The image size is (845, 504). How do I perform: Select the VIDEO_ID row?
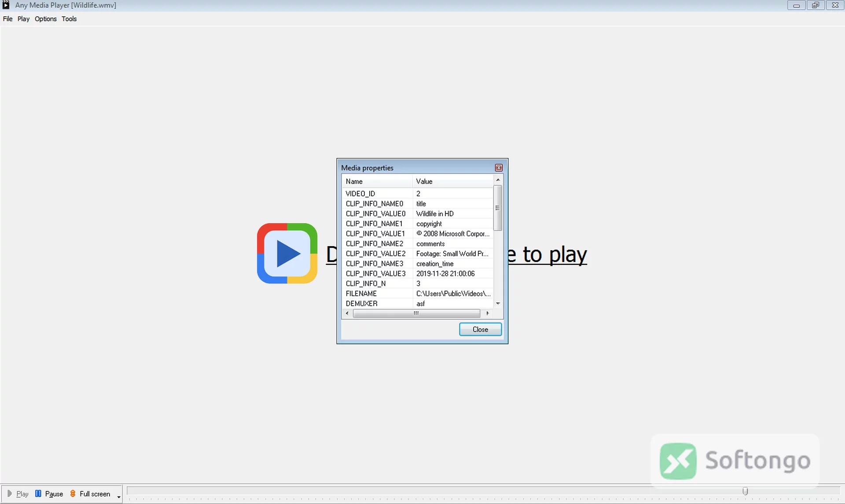click(x=418, y=194)
